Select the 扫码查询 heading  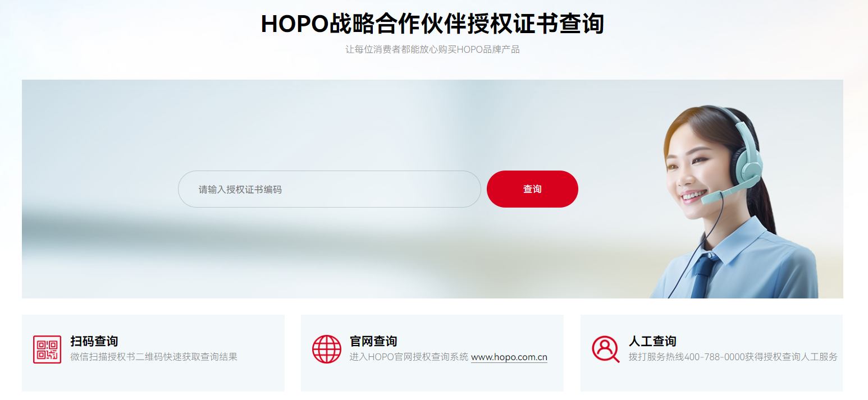tap(94, 341)
